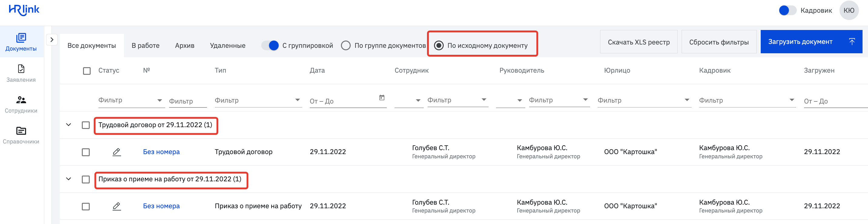Click Скачать XLS реестр button

[x=639, y=42]
